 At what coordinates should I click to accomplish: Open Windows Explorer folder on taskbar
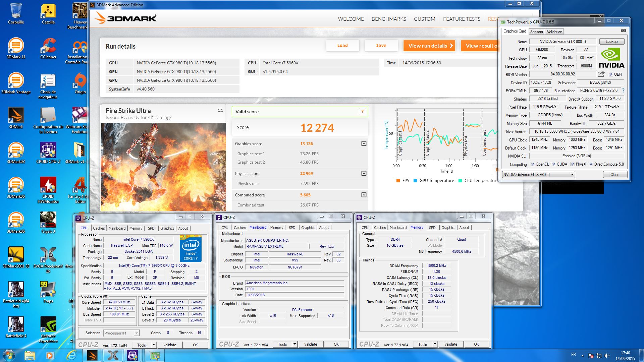point(30,355)
